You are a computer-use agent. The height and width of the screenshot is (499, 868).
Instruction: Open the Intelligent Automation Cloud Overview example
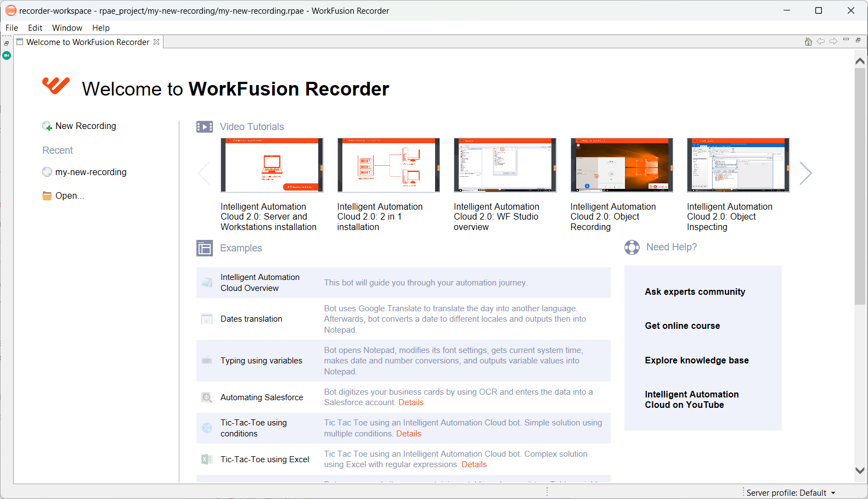tap(260, 283)
